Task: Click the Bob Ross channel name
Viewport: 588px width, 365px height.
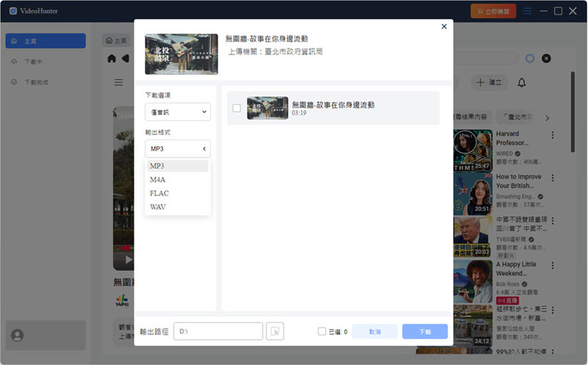Action: 508,284
